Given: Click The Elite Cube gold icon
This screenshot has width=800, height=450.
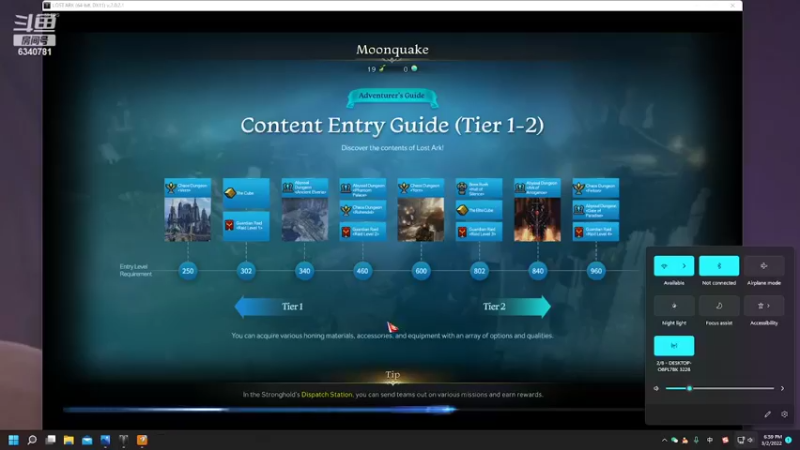Looking at the screenshot, I should point(462,210).
